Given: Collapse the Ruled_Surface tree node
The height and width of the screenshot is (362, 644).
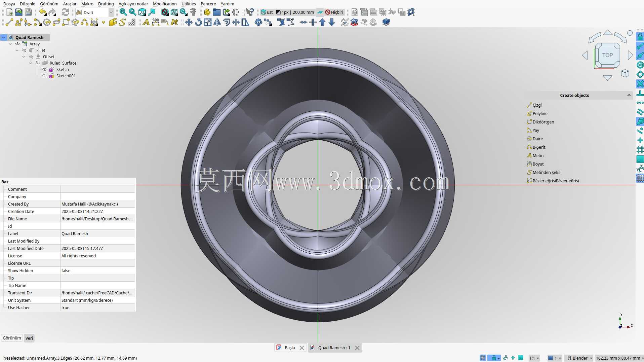Looking at the screenshot, I should (31, 63).
